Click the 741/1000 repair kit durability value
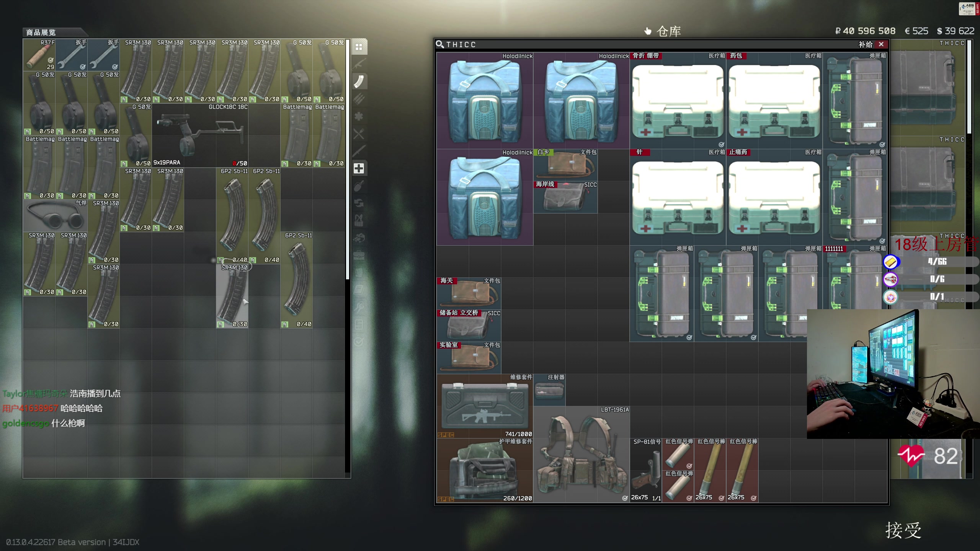The height and width of the screenshot is (551, 980). 518,434
